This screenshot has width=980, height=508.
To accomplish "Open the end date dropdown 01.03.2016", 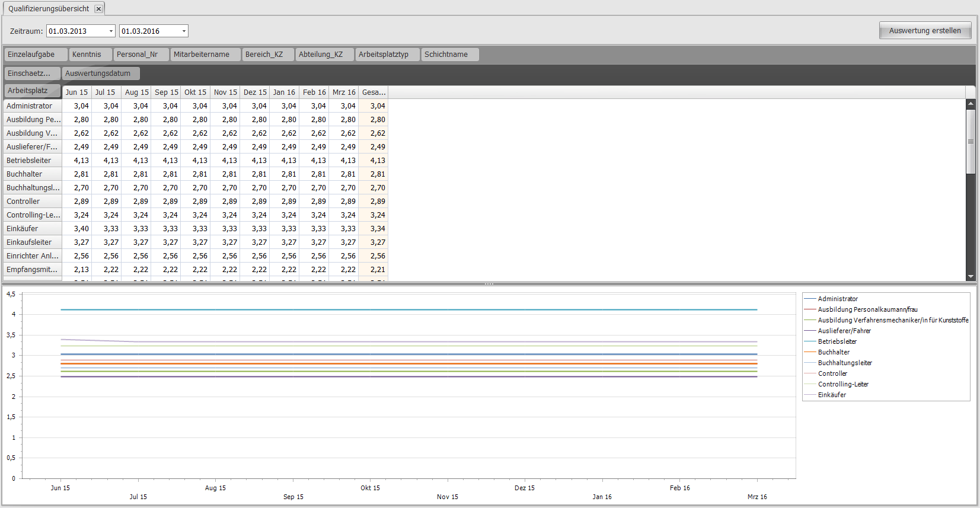I will click(x=184, y=31).
